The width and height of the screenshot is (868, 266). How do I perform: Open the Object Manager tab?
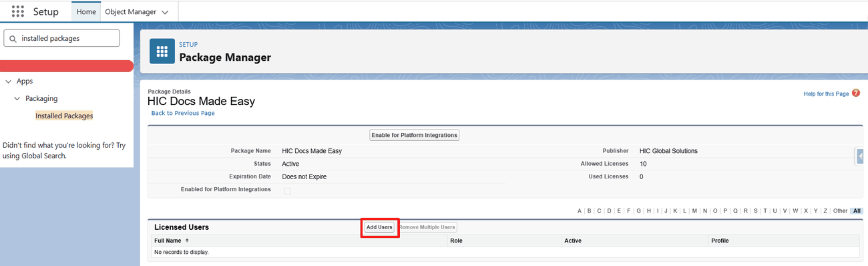tap(131, 12)
